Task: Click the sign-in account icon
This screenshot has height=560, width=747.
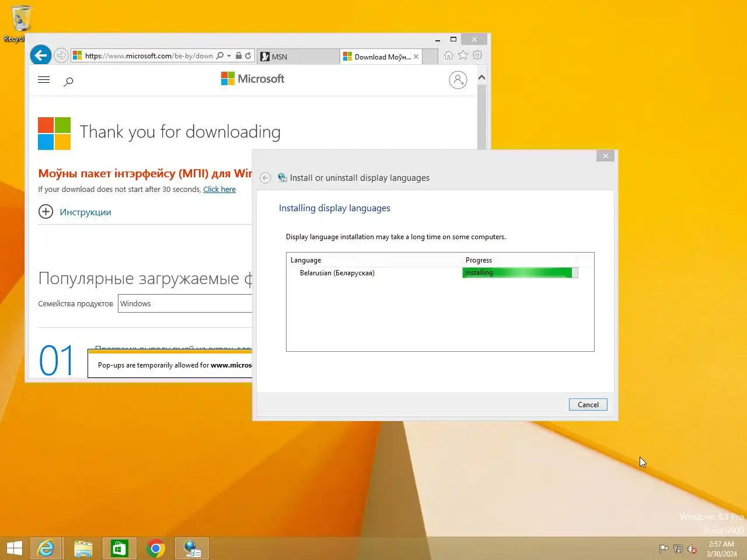Action: click(458, 80)
